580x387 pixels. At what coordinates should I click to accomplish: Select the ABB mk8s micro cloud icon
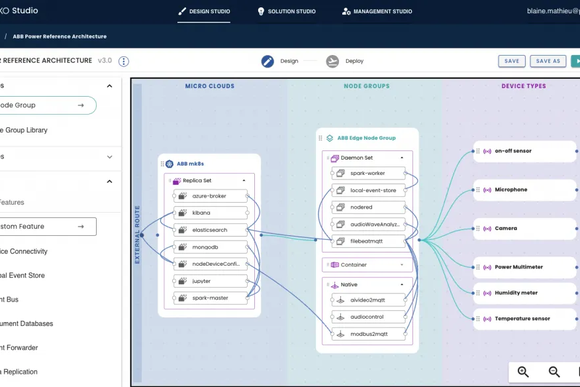[x=169, y=164]
